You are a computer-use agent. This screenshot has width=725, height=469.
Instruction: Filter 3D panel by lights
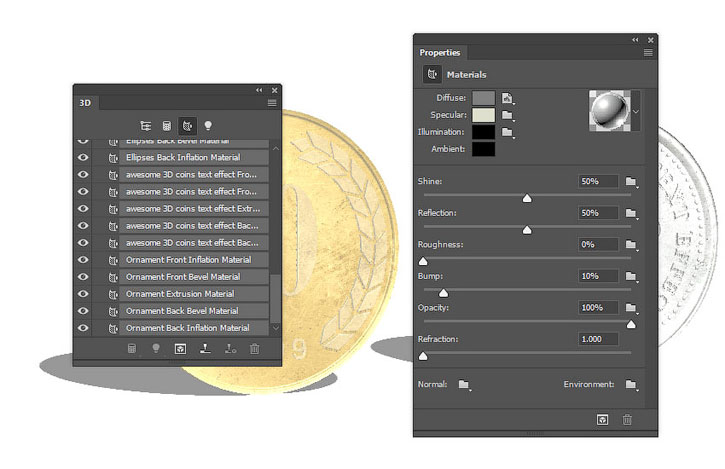[208, 126]
